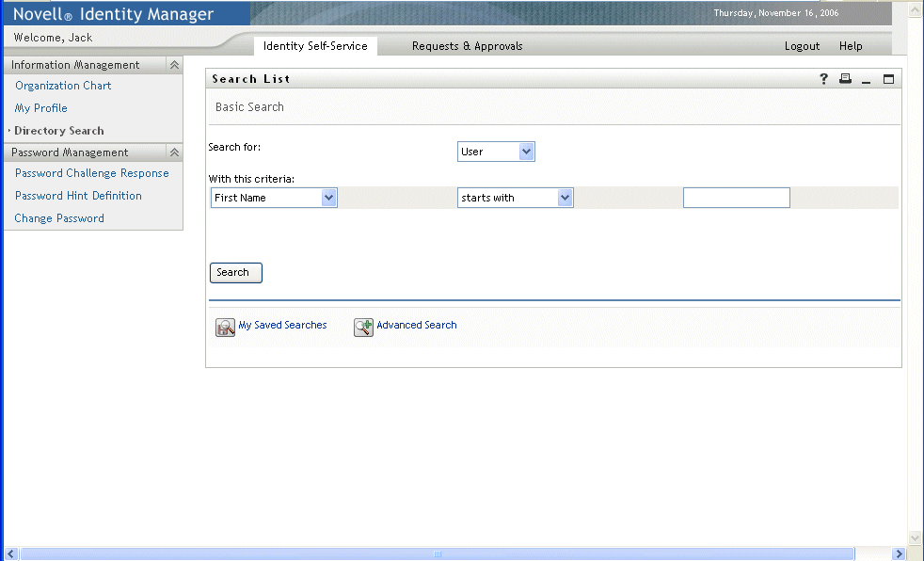Open Change Password page
The height and width of the screenshot is (561, 924).
point(59,218)
